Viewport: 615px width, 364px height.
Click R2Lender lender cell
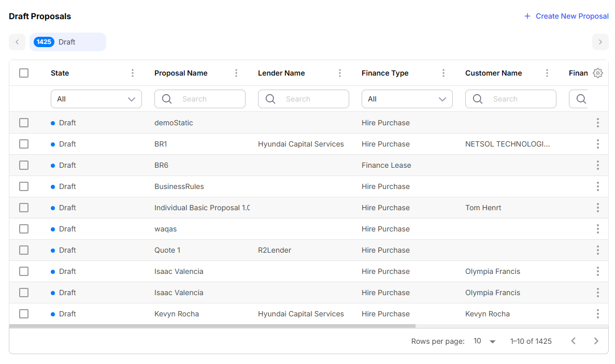click(274, 250)
